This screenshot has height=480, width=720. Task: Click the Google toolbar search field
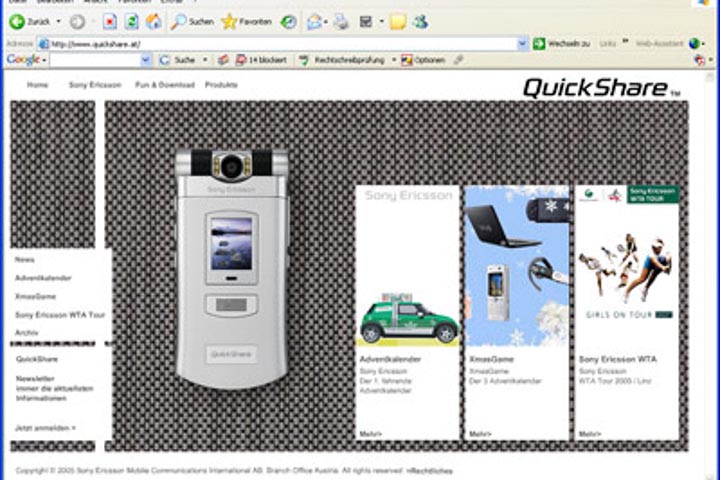[x=95, y=60]
